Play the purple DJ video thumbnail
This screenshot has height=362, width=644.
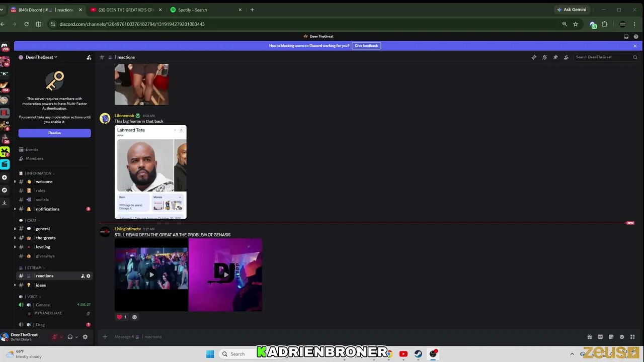pyautogui.click(x=225, y=275)
